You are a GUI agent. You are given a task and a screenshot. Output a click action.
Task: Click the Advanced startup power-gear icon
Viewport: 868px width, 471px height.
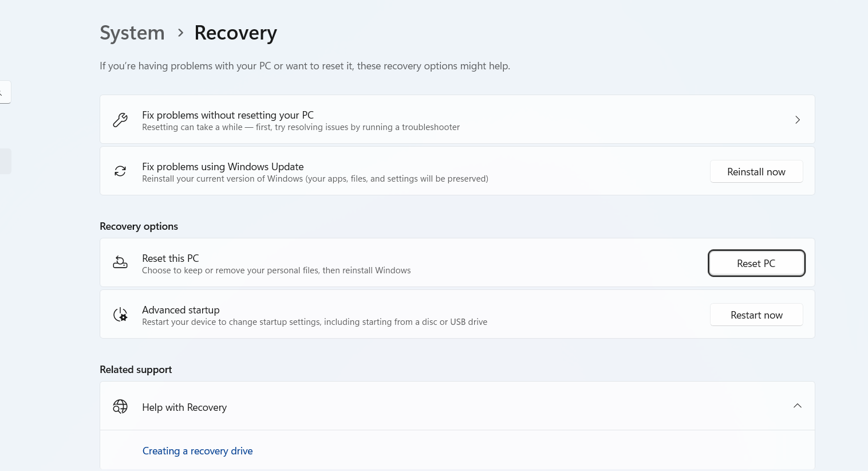click(x=120, y=315)
